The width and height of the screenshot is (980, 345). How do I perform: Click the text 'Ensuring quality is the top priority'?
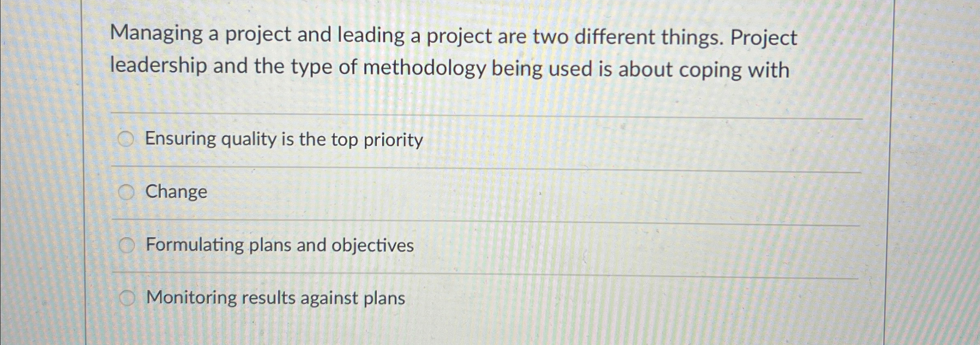pyautogui.click(x=284, y=139)
